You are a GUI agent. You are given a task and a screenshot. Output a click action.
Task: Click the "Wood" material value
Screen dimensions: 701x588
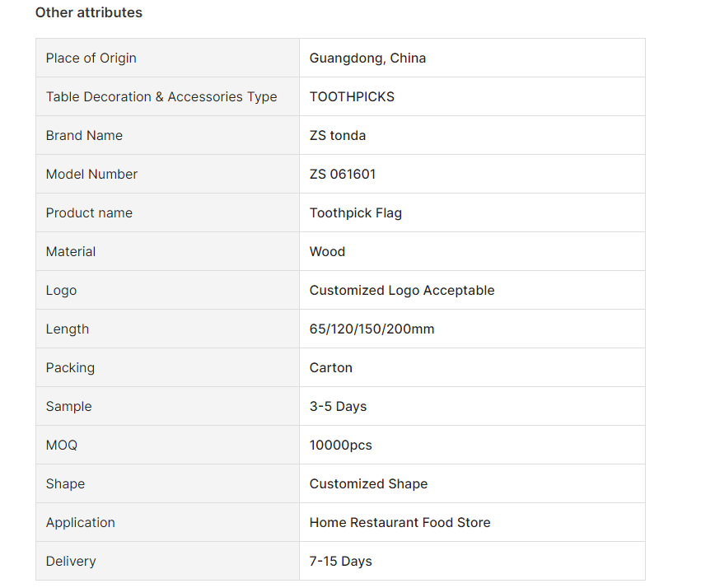click(327, 251)
